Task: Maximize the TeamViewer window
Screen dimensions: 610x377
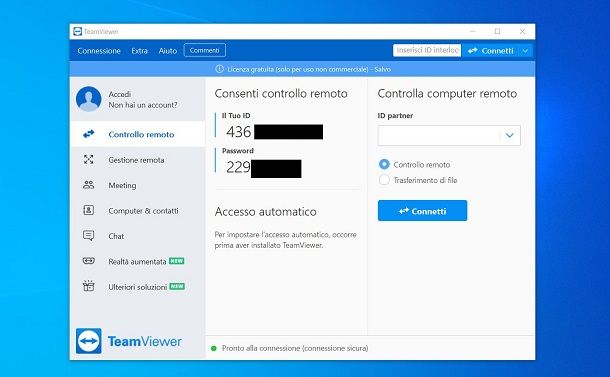Action: (498, 32)
